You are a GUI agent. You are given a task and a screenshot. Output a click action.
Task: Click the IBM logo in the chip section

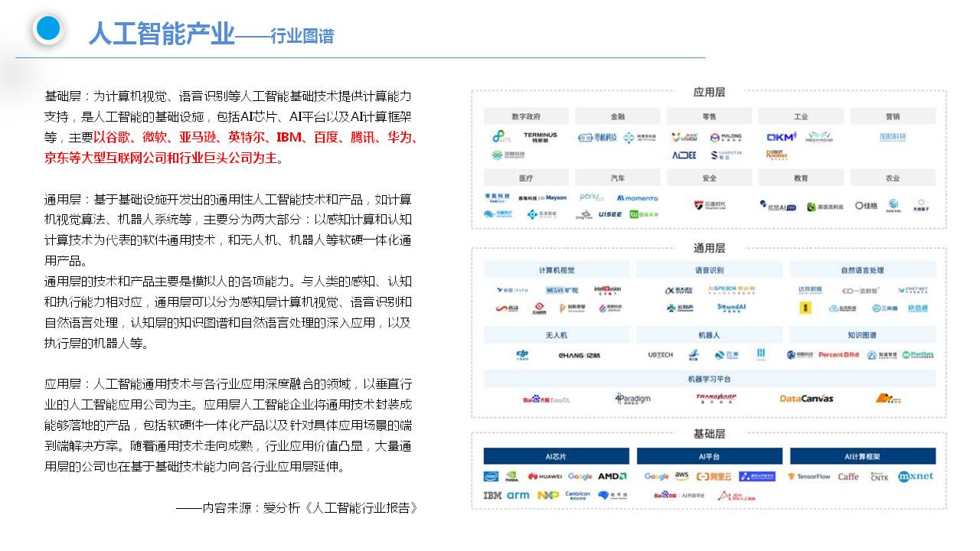[x=492, y=495]
